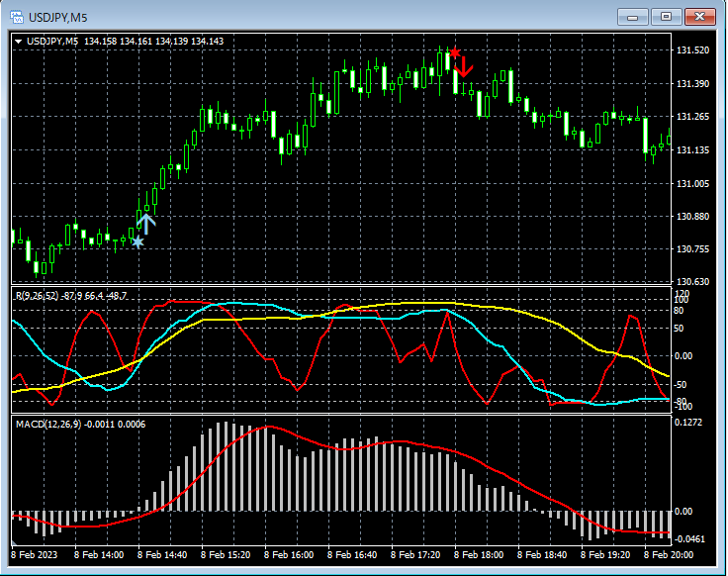
Task: Click the 131.520 price scale label
Action: [692, 50]
